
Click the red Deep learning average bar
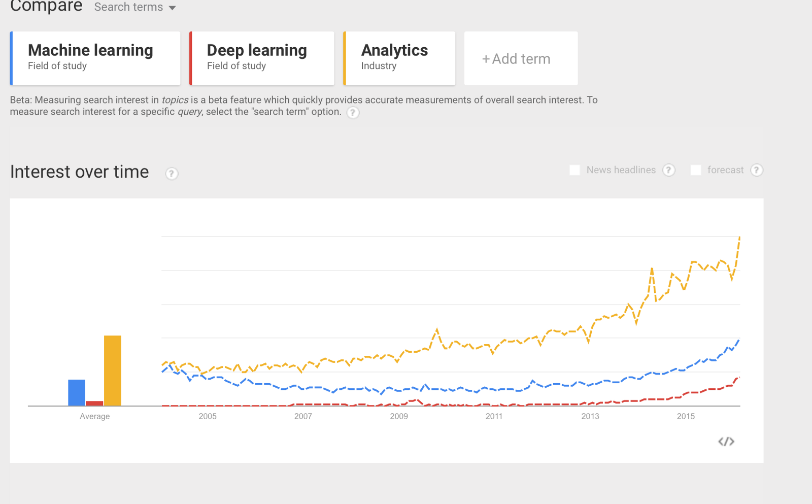tap(94, 404)
